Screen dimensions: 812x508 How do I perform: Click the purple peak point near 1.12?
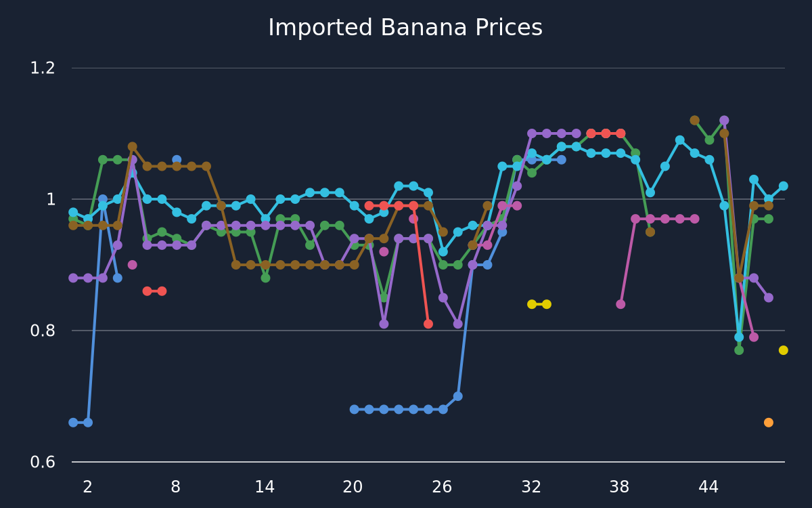pos(724,121)
